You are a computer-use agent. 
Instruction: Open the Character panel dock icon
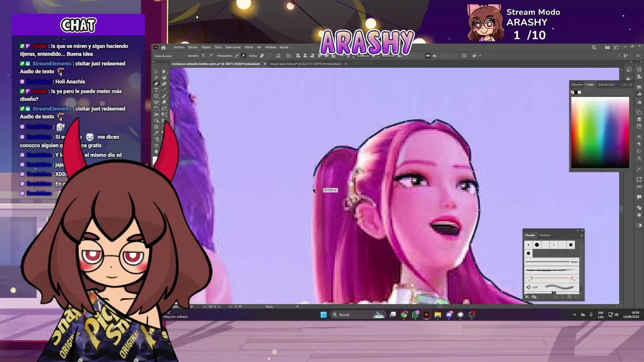[x=639, y=137]
